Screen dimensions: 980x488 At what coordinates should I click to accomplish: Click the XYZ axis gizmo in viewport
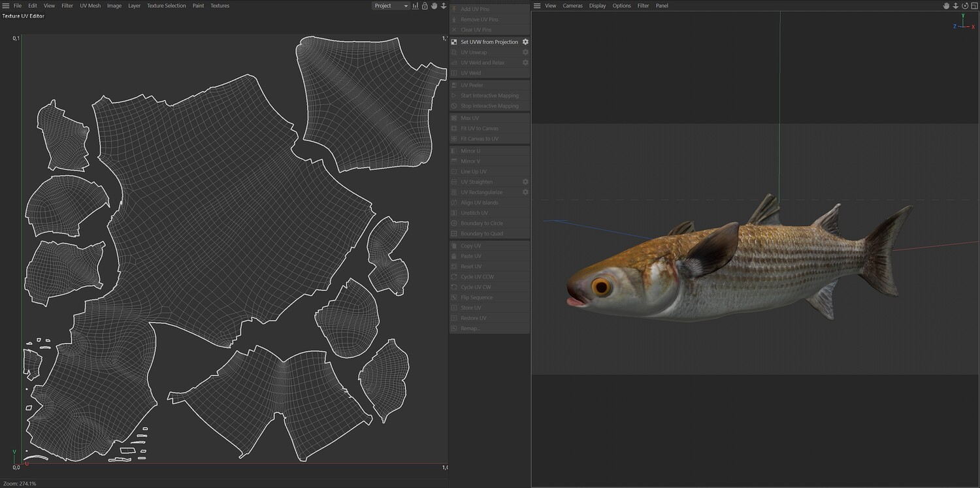[963, 23]
